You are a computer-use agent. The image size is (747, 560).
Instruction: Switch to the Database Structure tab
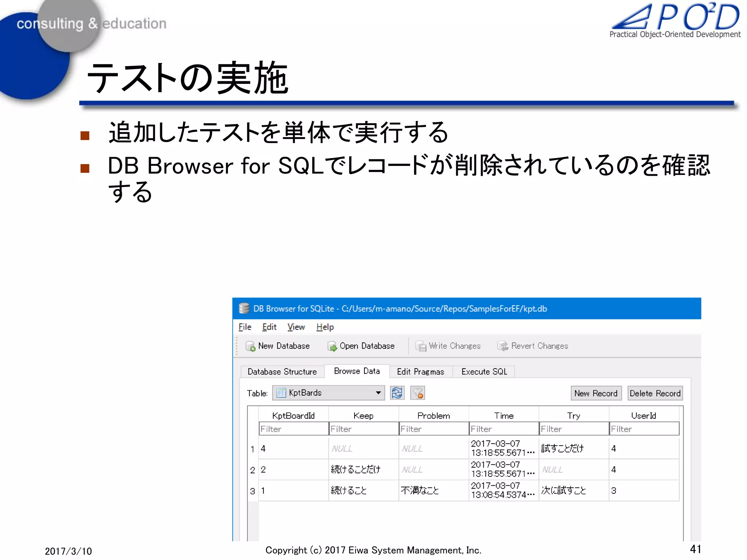[282, 372]
